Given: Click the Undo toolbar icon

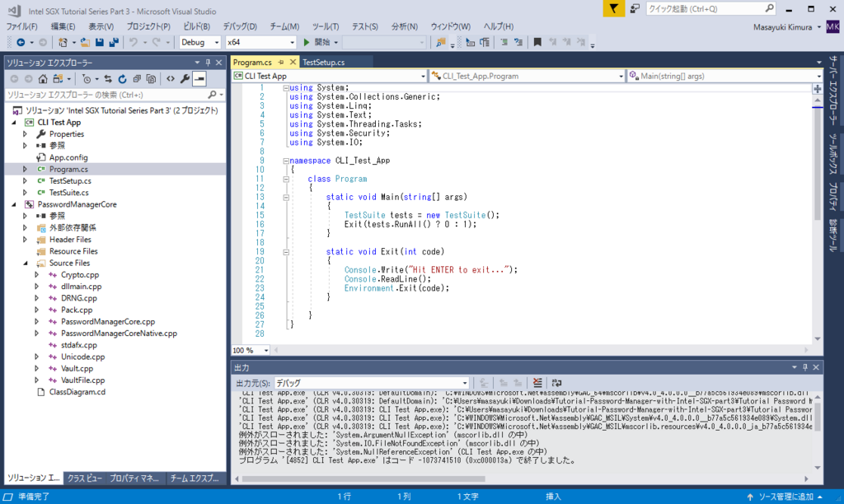Looking at the screenshot, I should coord(134,42).
